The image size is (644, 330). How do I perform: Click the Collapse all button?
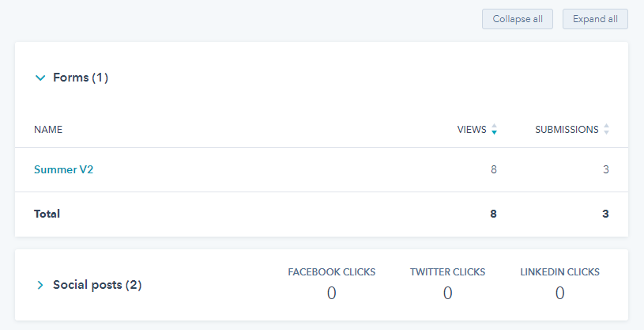click(518, 19)
